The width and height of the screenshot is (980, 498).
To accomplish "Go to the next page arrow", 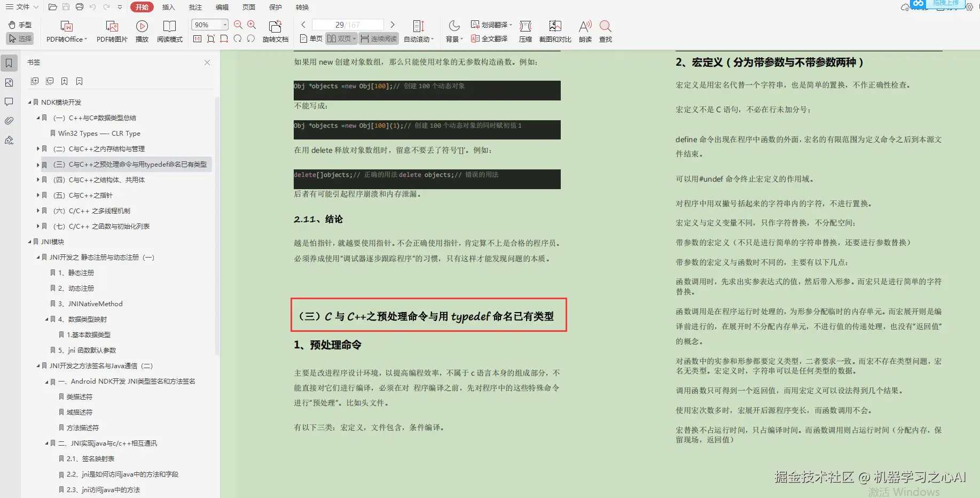I will [393, 25].
